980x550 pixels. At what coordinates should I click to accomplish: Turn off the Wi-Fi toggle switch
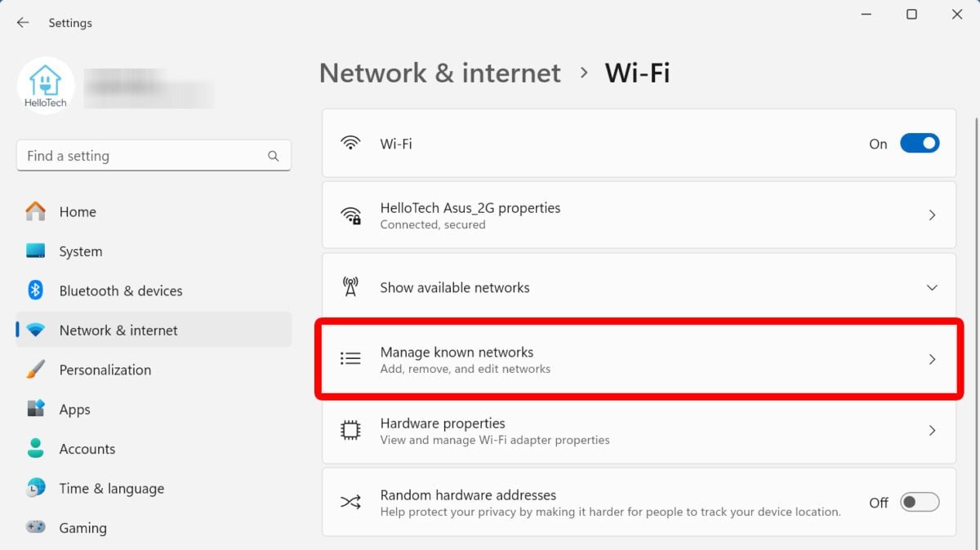tap(920, 144)
